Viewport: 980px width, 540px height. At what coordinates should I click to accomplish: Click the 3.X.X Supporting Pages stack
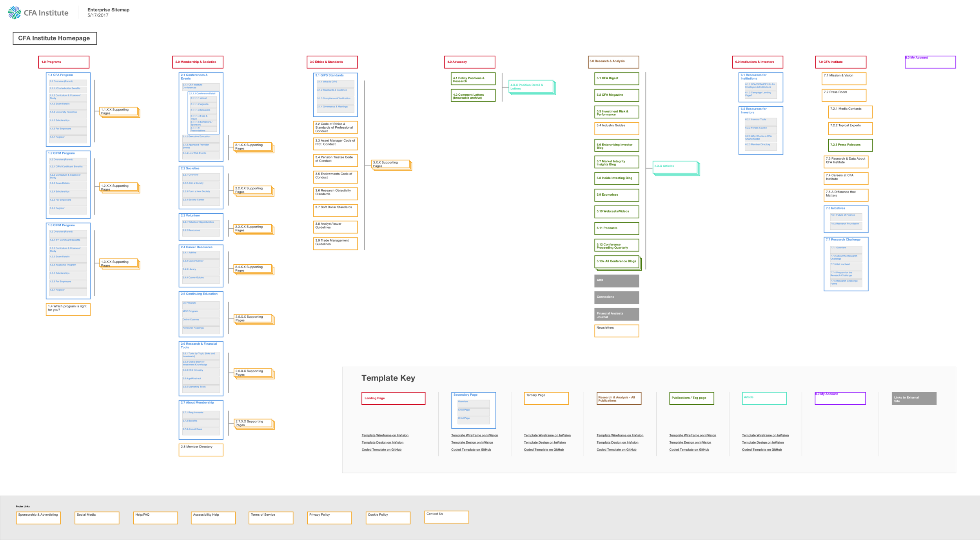pos(392,165)
